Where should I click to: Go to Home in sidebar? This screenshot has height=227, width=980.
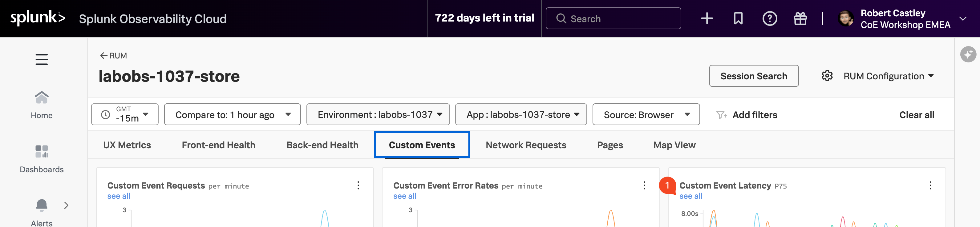pyautogui.click(x=42, y=105)
